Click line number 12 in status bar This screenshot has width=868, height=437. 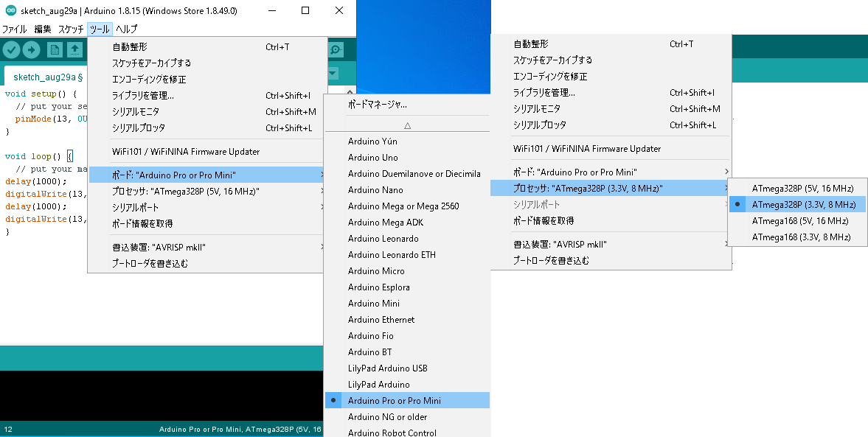[8, 429]
